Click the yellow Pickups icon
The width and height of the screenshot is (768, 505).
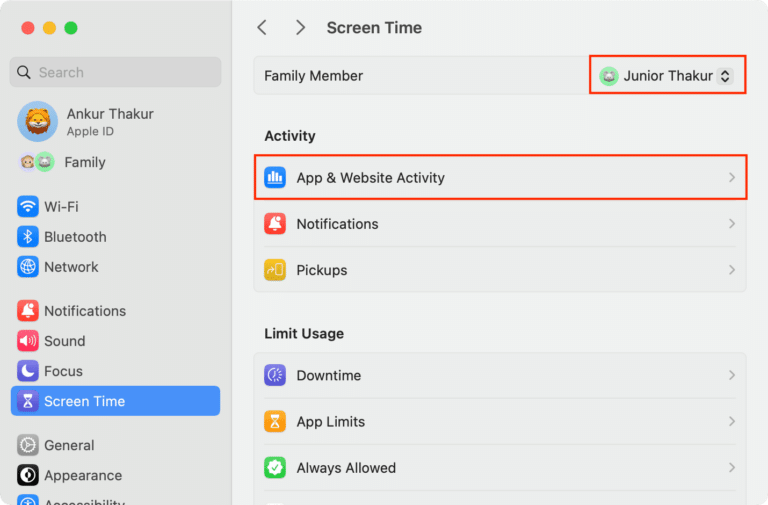pos(275,270)
